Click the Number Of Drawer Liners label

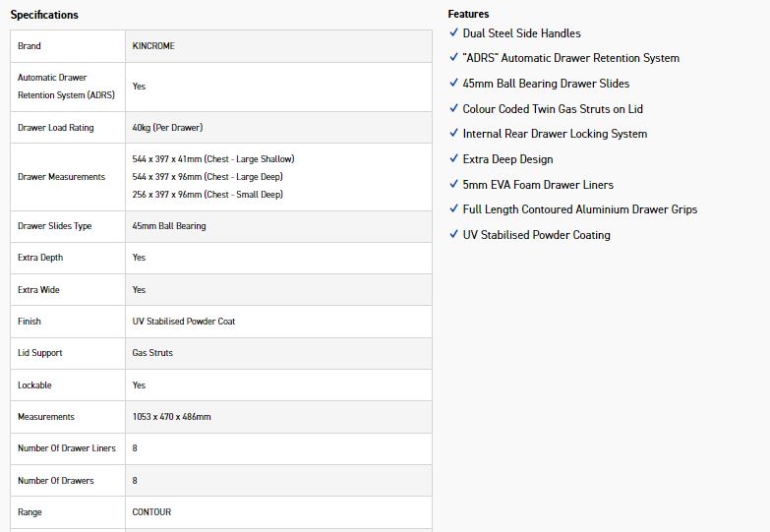click(67, 448)
